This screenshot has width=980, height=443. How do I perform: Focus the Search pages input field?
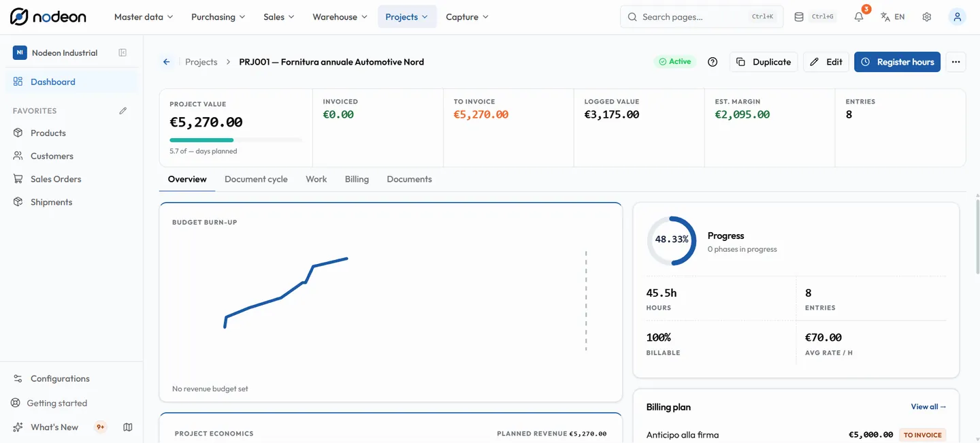click(702, 17)
